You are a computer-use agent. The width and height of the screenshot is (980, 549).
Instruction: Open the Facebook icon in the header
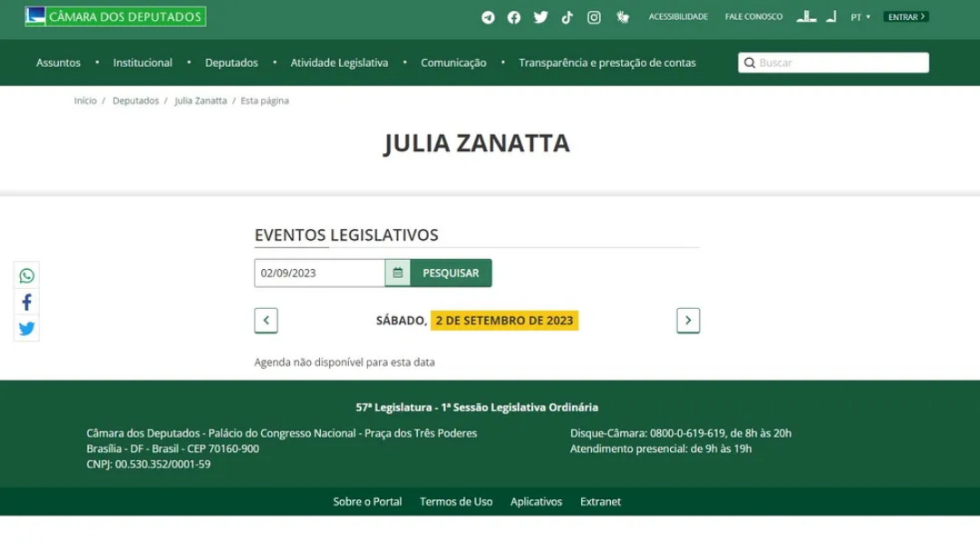(514, 16)
